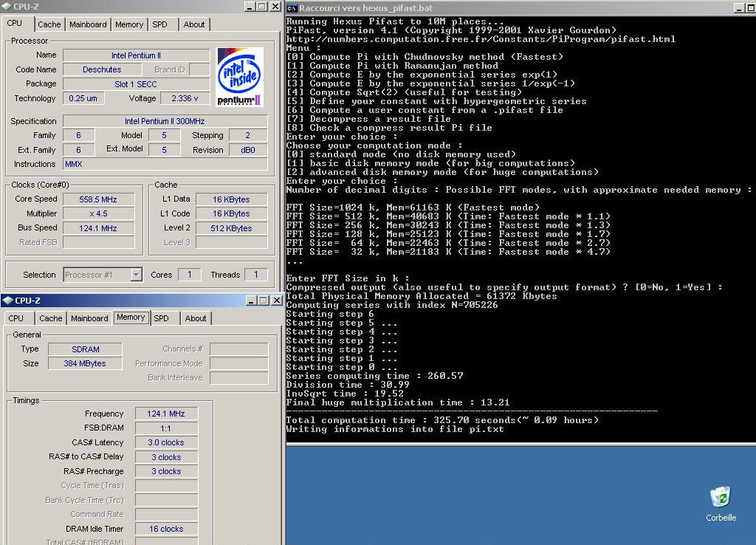Minimize the lower CPU-Z window
Viewport: 756px width, 545px height.
[251, 301]
